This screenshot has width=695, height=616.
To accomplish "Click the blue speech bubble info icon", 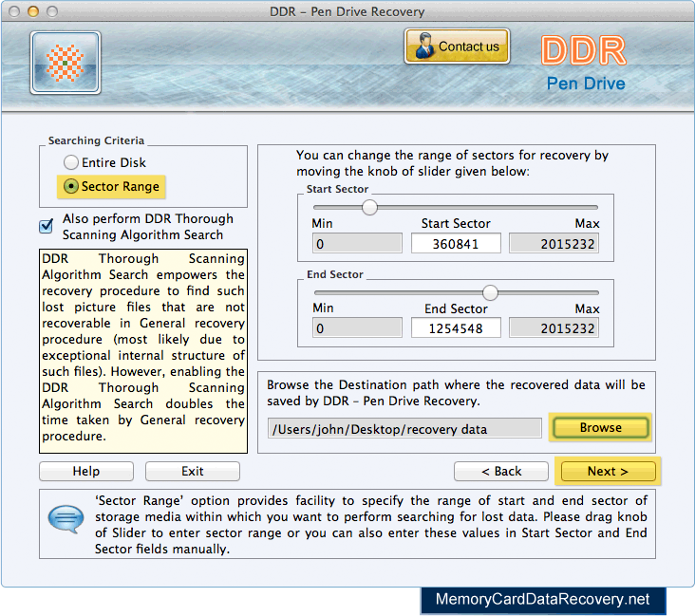I will click(66, 518).
